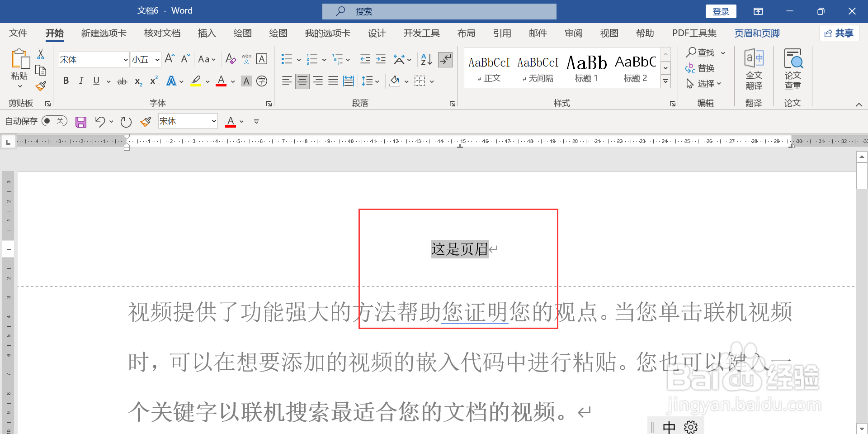Toggle 自动保存 (AutoSave) switch on

point(54,121)
